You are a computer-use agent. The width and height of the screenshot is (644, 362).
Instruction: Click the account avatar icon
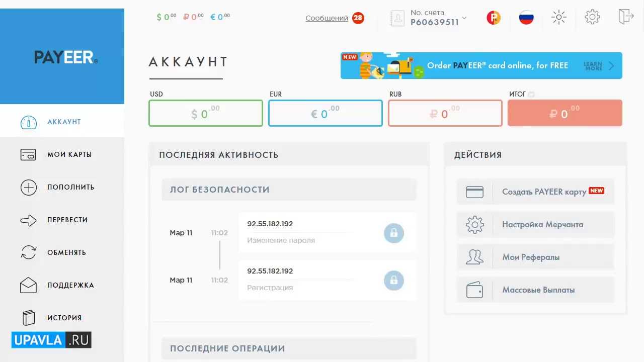(398, 18)
